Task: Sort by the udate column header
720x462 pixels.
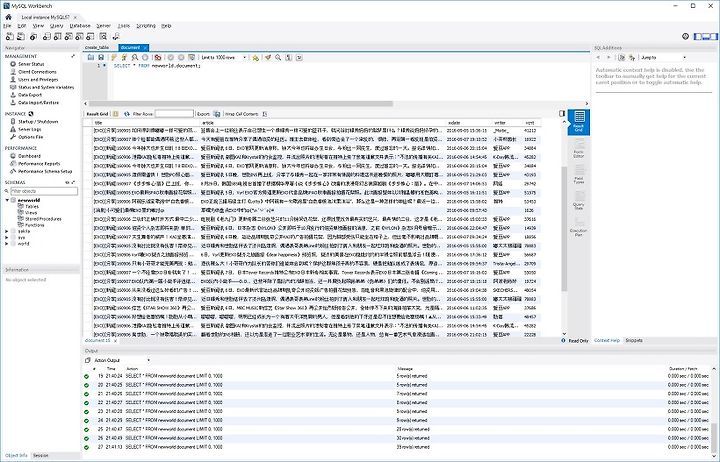Action: tap(468, 123)
